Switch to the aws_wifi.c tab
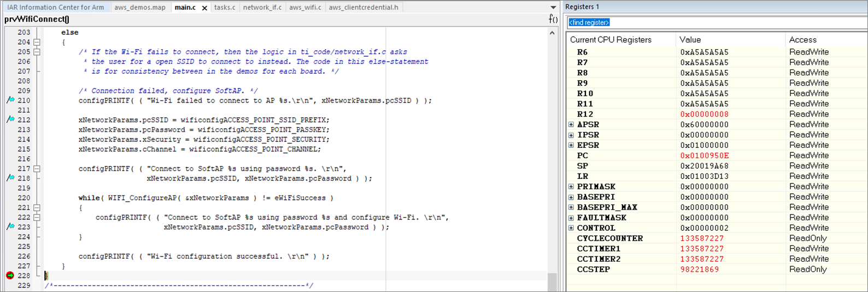868x292 pixels. (305, 7)
